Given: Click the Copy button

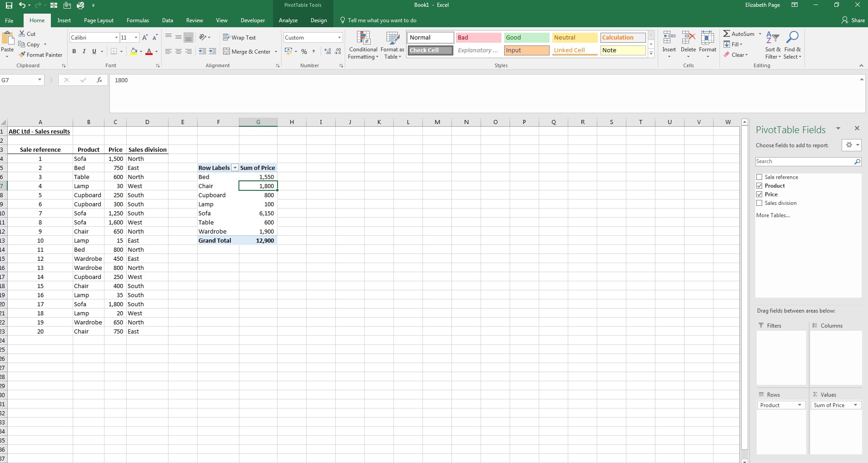Looking at the screenshot, I should point(30,44).
